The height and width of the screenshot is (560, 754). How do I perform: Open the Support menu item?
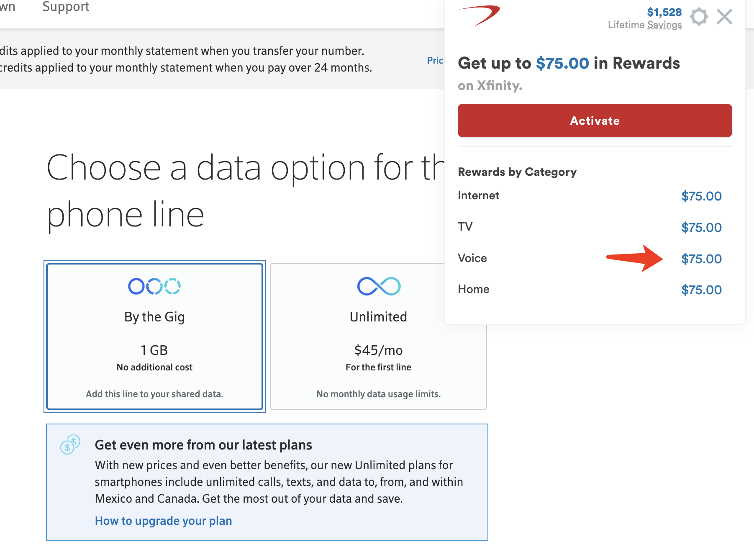tap(66, 6)
